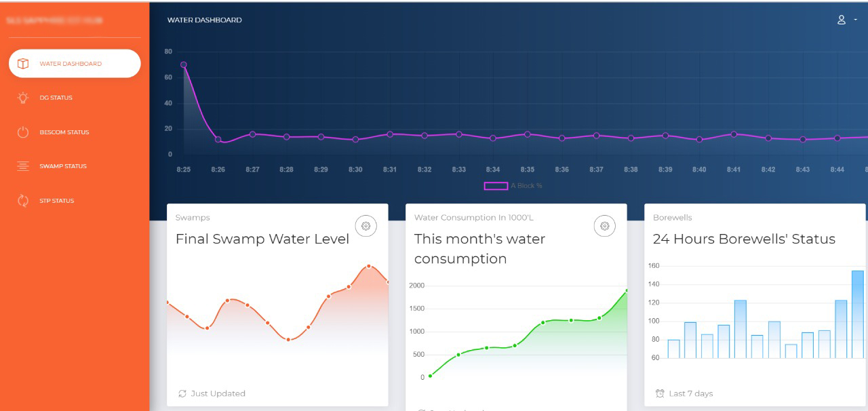Click the A Block % legend color box

[x=496, y=186]
